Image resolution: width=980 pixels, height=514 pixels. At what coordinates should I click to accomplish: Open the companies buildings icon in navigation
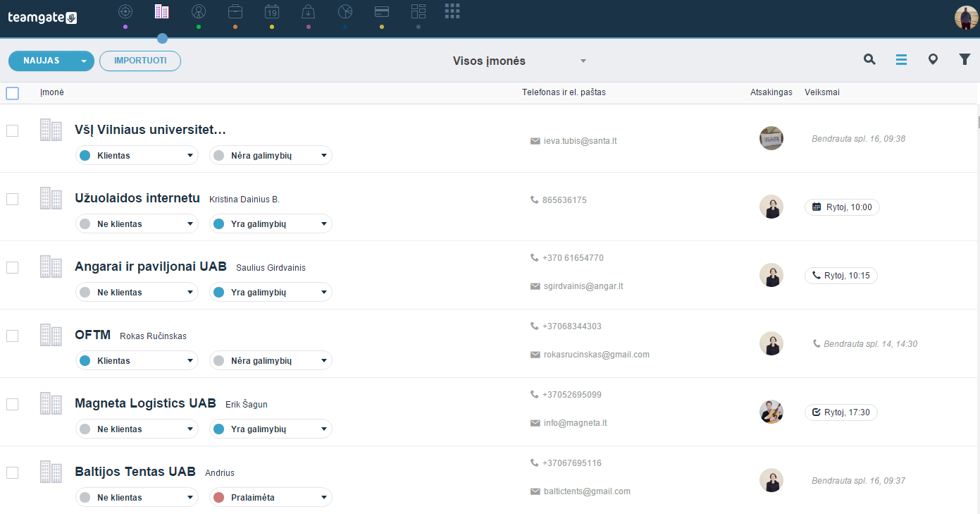click(x=162, y=11)
